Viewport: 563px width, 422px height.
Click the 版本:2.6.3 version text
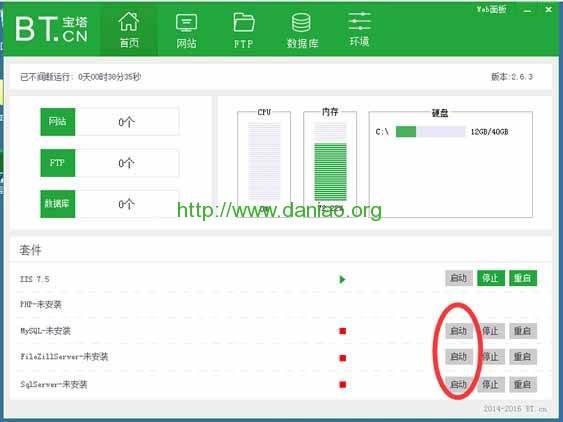click(512, 76)
